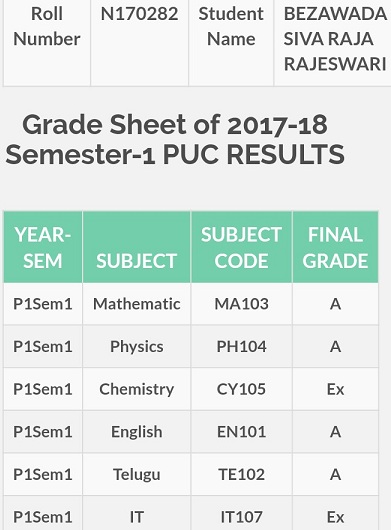Select subject code TE102
This screenshot has height=530, width=391.
coord(241,474)
